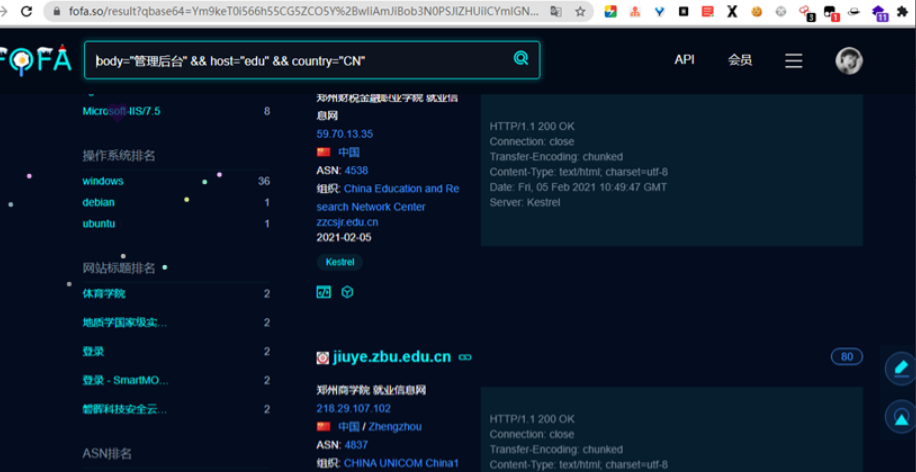This screenshot has width=916, height=472.
Task: Open the user avatar profile
Action: [849, 61]
